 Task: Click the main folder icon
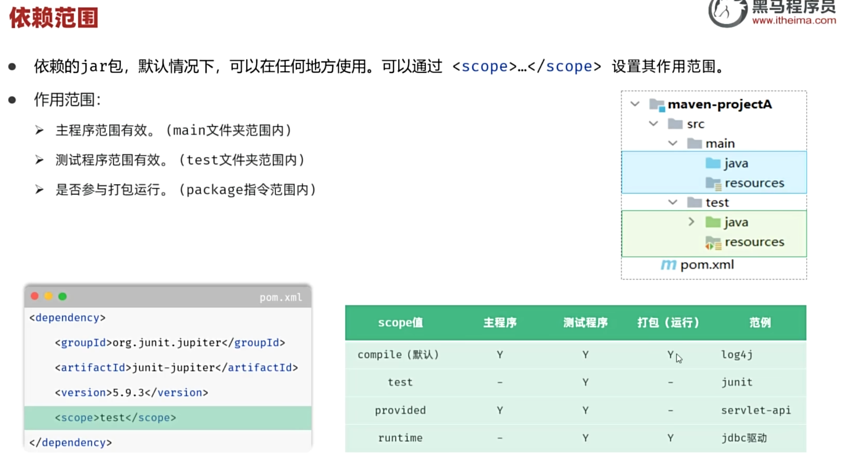(x=694, y=144)
